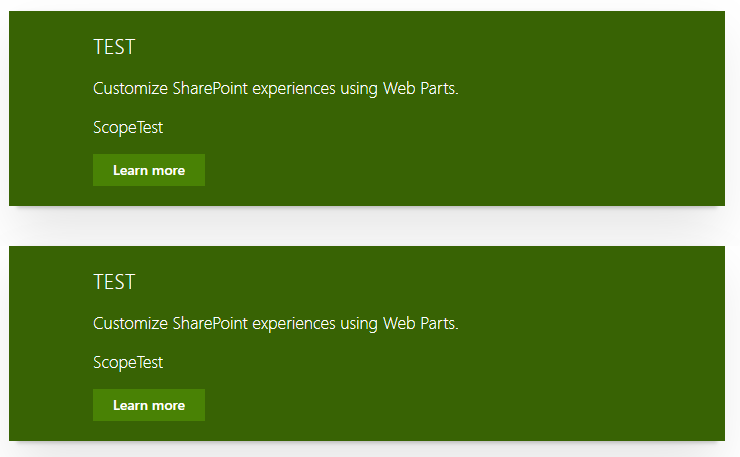Click the word using in the upper card

[359, 89]
